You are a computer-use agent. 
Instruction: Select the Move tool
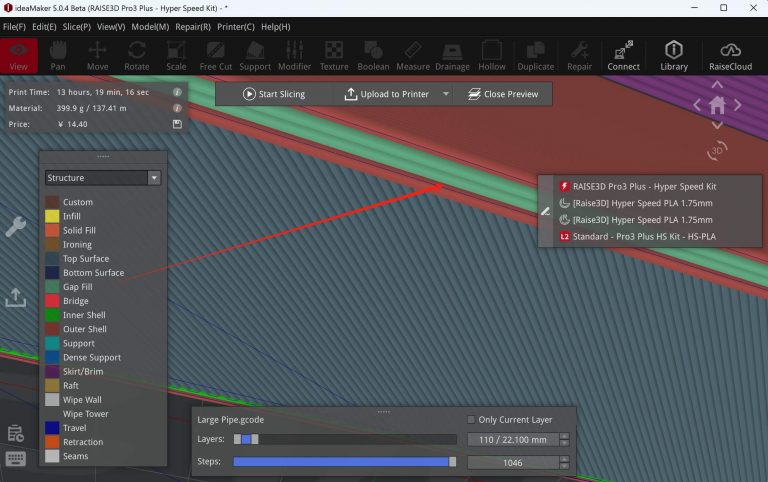coord(97,56)
